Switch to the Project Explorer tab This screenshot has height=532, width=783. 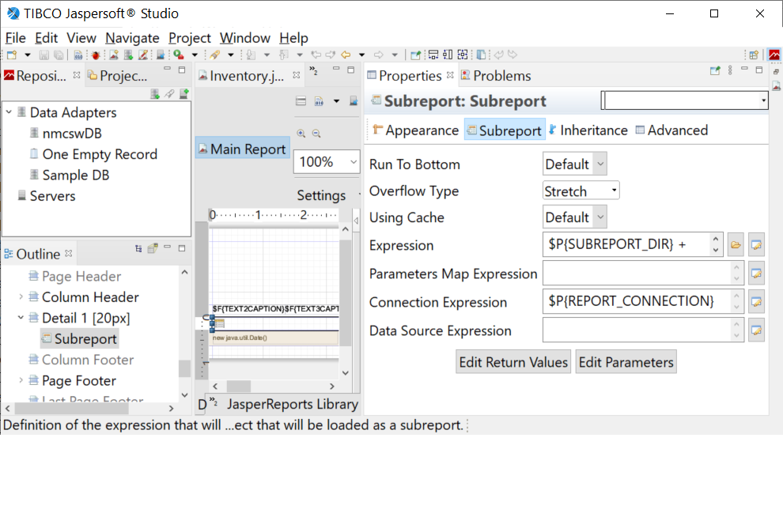[118, 76]
